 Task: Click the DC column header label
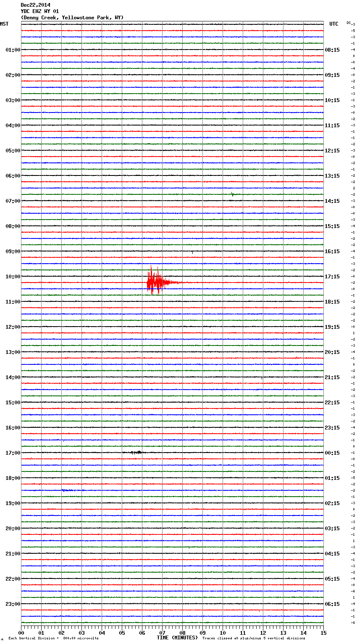349,23
